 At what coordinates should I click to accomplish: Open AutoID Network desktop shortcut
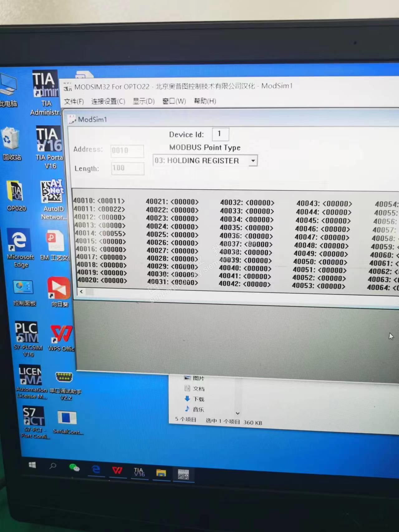(x=53, y=200)
